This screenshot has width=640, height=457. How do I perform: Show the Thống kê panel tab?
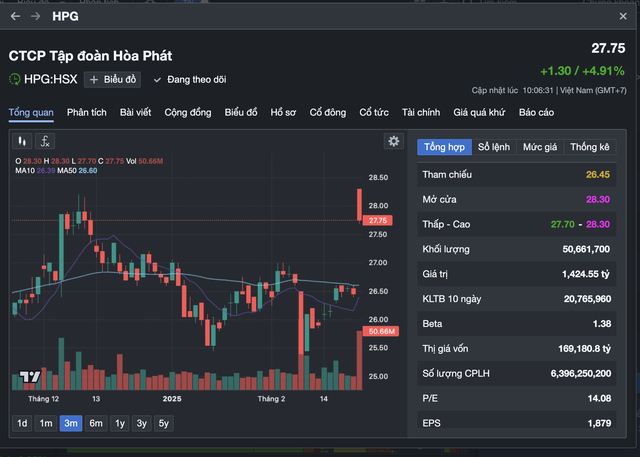[x=589, y=147]
